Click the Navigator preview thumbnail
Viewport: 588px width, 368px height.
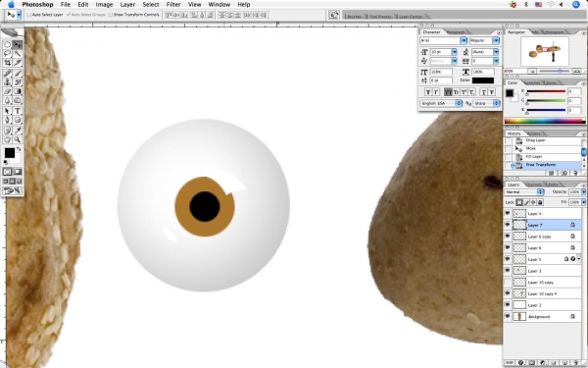click(x=545, y=52)
